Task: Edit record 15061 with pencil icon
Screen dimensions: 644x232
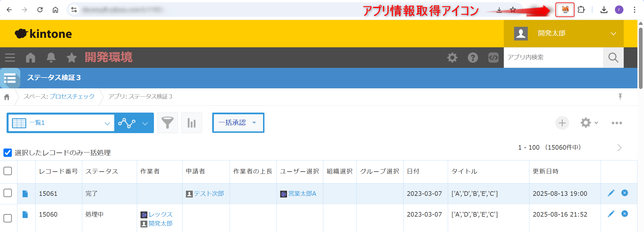Action: click(611, 193)
